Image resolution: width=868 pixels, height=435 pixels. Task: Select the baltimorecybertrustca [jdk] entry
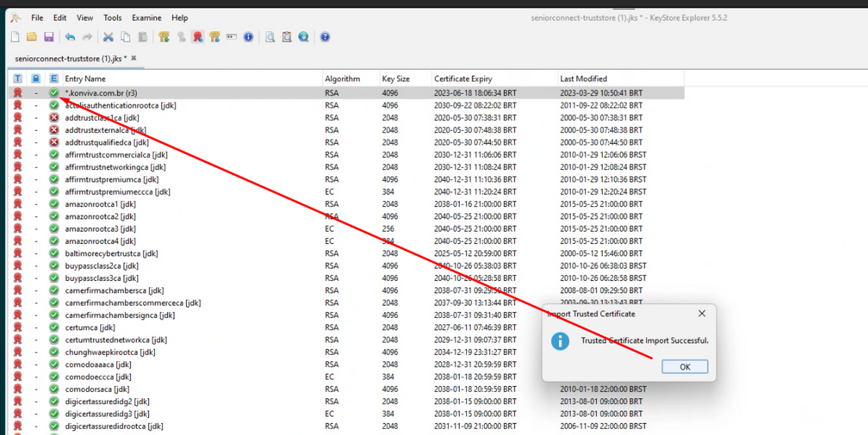tap(346, 253)
